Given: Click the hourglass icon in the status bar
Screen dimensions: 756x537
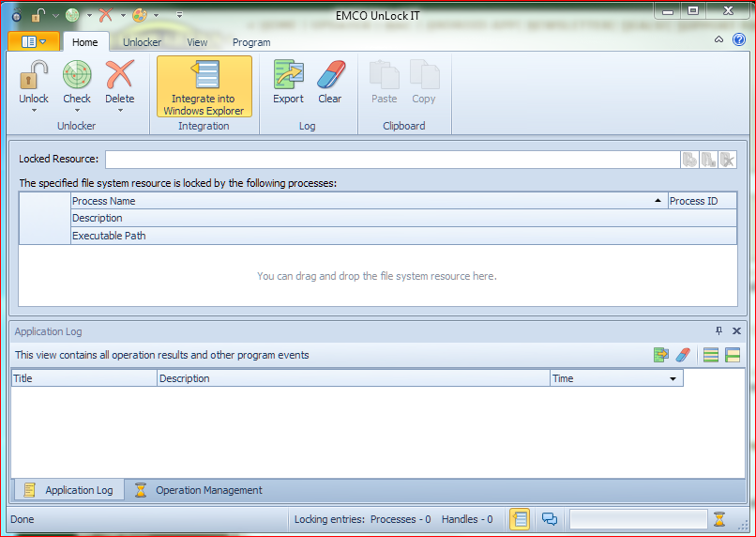Looking at the screenshot, I should (x=719, y=519).
